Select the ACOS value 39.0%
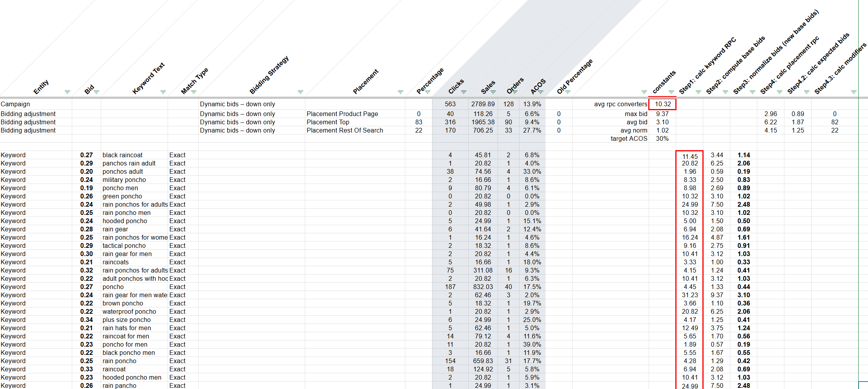Viewport: 868px width, 389px height. (532, 344)
